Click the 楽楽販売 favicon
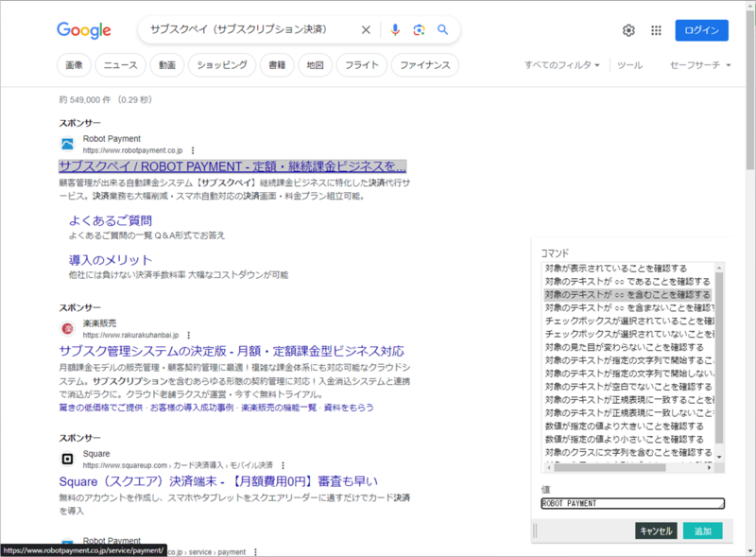The height and width of the screenshot is (557, 756). pos(67,329)
